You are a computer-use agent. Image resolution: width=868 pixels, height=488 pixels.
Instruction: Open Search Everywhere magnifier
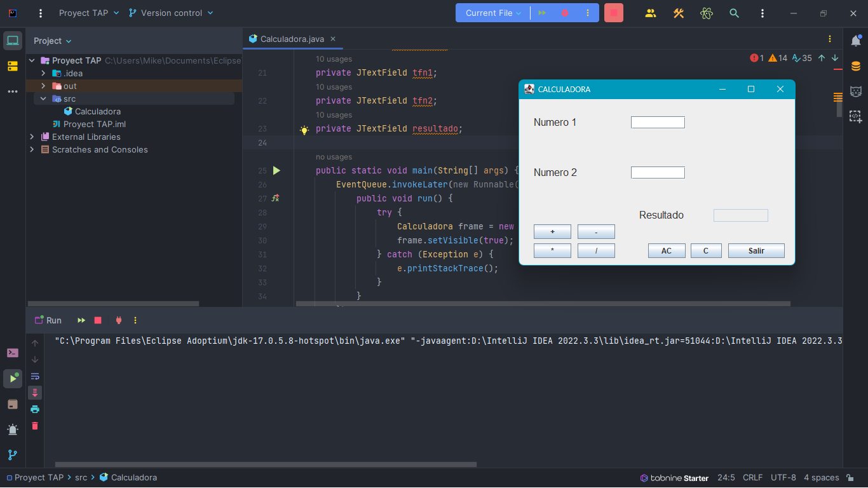point(735,13)
